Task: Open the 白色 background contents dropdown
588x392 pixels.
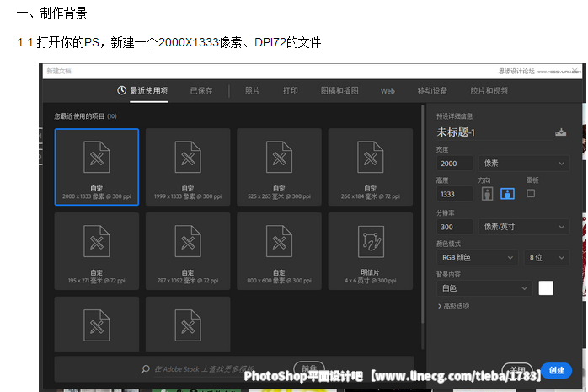Action: 484,288
